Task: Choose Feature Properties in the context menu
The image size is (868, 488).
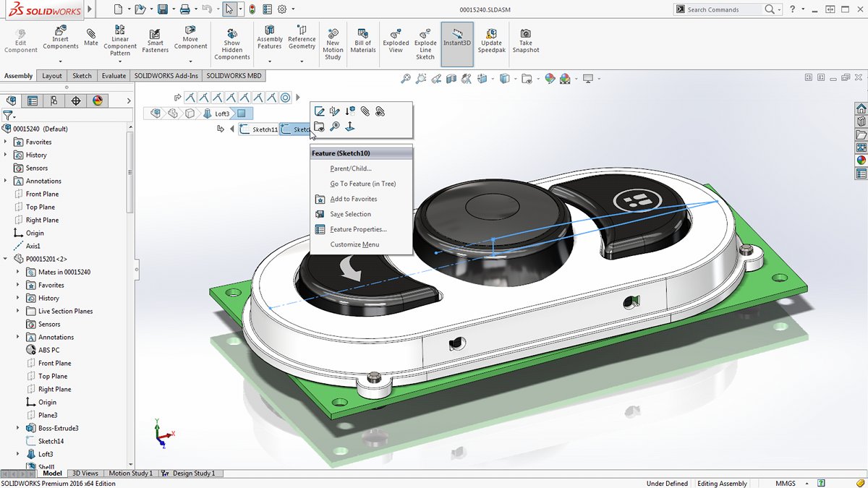Action: 359,229
